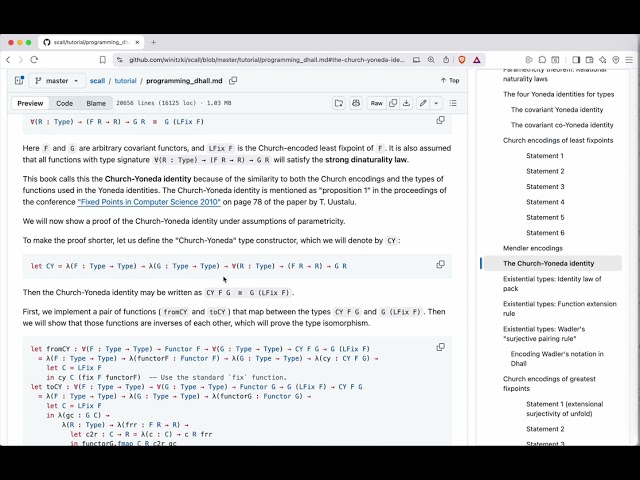Image resolution: width=640 pixels, height=480 pixels.
Task: Go to Wadler's 'surjective pairing rule' entry
Action: (544, 333)
